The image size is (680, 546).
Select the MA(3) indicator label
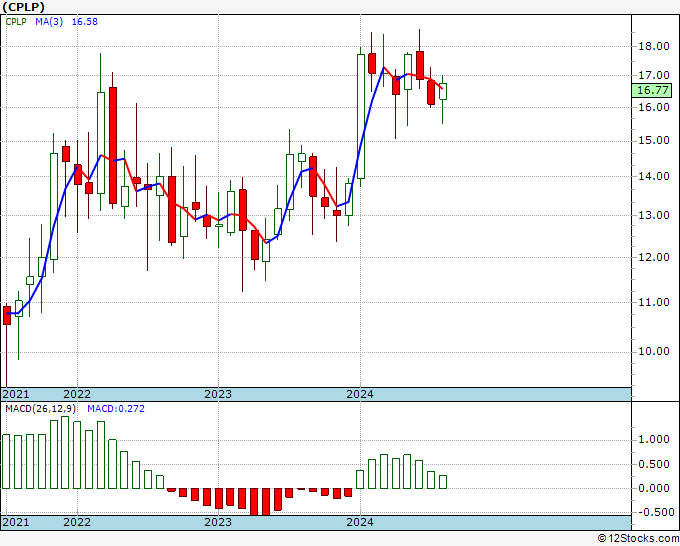tap(49, 22)
